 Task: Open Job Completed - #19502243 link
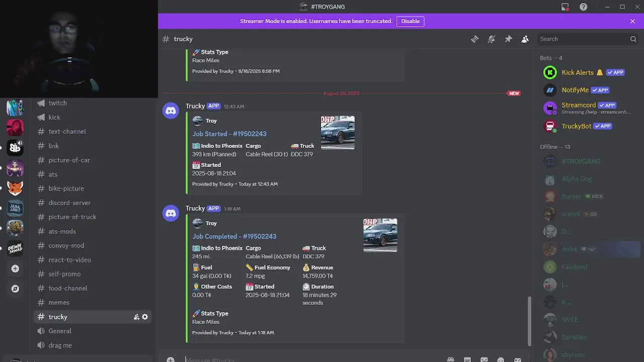(x=234, y=236)
